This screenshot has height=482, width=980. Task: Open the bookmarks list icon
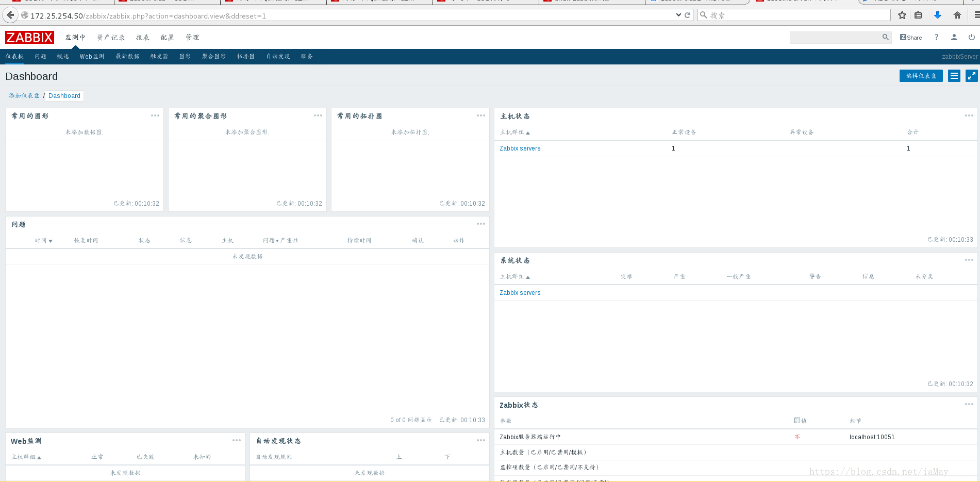pyautogui.click(x=918, y=15)
